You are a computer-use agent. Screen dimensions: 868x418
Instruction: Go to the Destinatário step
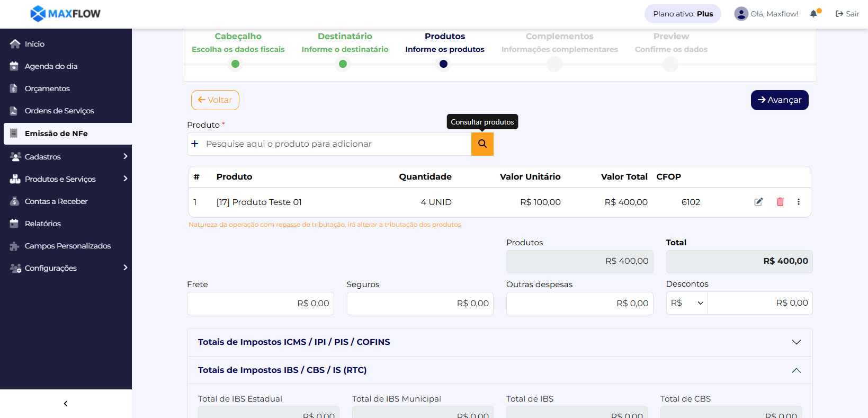(345, 42)
